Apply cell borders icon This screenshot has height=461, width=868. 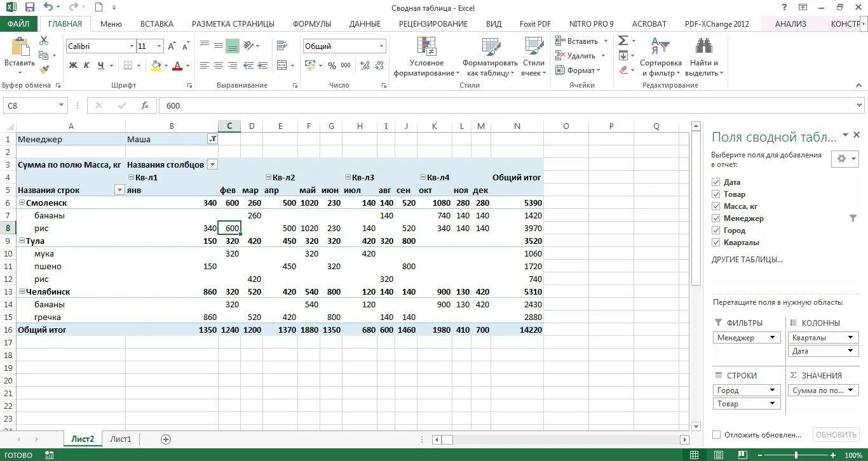tap(128, 65)
